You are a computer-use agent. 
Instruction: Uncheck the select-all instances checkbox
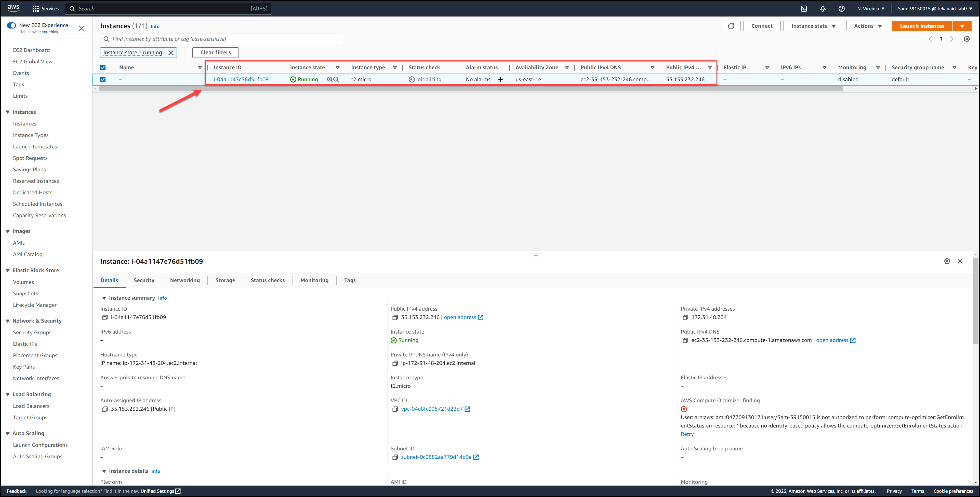point(103,67)
